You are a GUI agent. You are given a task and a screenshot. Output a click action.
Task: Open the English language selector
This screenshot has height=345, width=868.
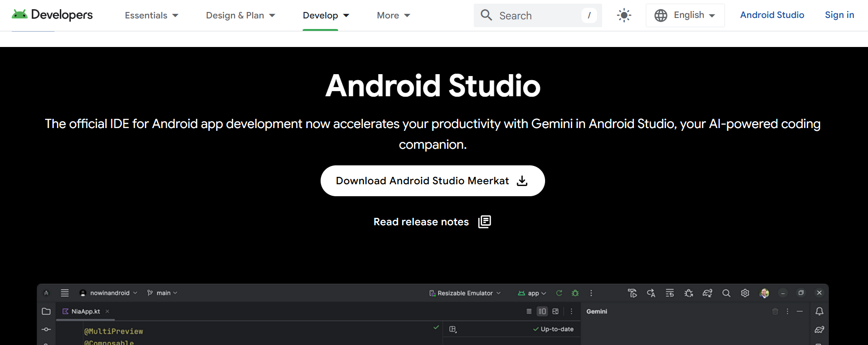click(685, 15)
